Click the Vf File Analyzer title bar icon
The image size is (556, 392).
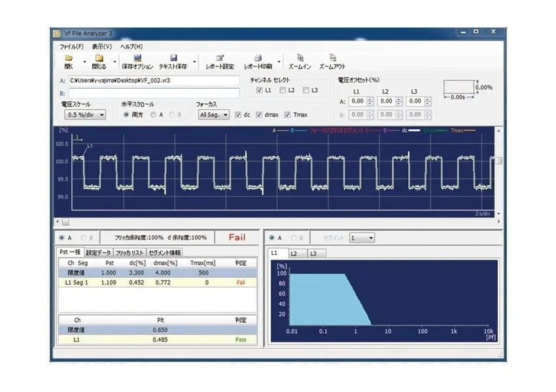click(57, 33)
